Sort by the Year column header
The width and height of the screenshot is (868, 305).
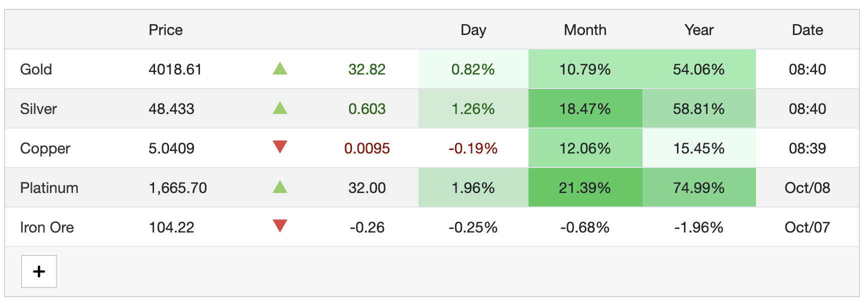[x=699, y=30]
